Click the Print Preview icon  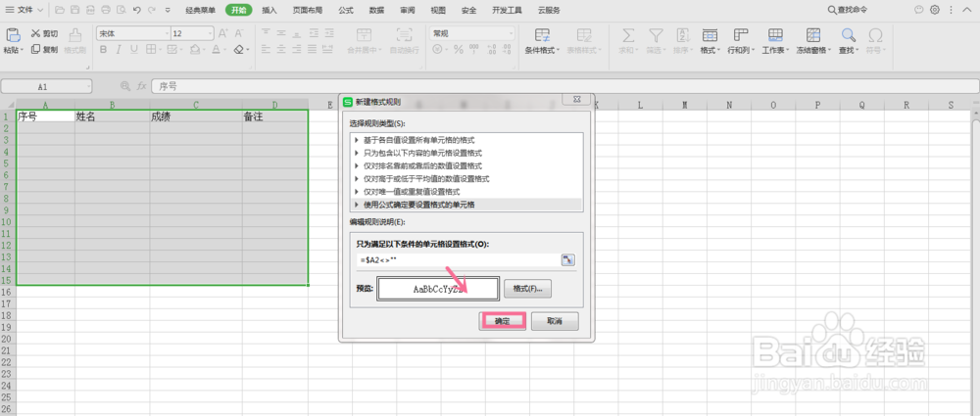tap(122, 10)
